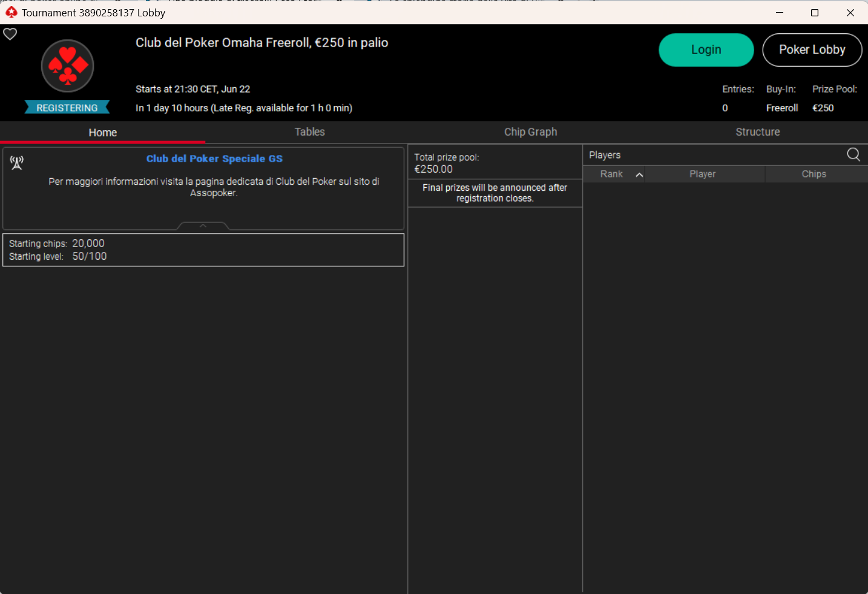Add tournament to favorites with heart icon
868x594 pixels.
coord(10,34)
